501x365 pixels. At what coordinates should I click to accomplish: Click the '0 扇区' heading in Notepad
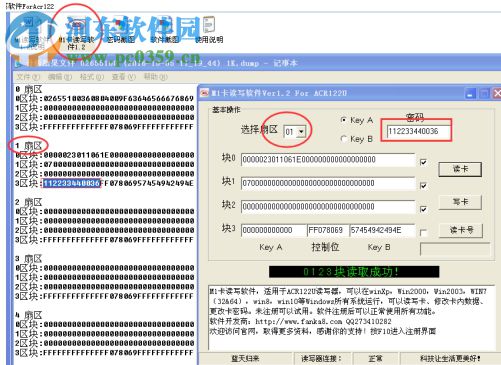click(29, 89)
